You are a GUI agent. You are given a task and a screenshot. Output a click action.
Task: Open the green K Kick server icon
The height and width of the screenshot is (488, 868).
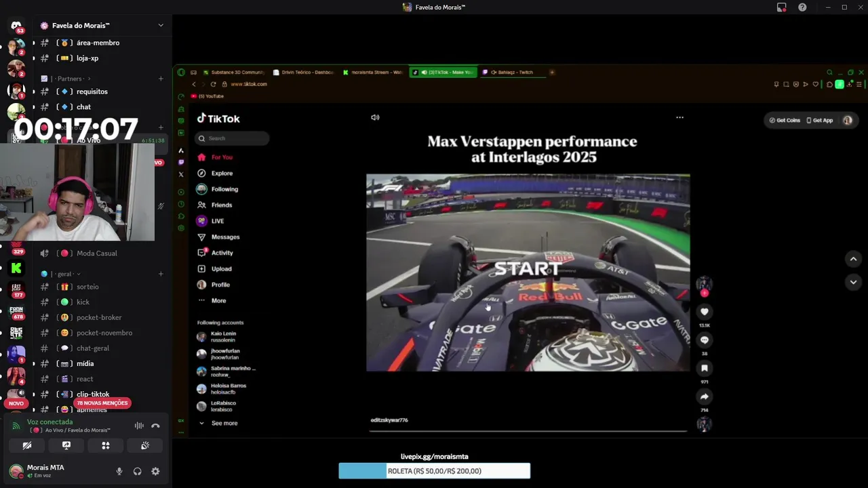click(x=16, y=268)
